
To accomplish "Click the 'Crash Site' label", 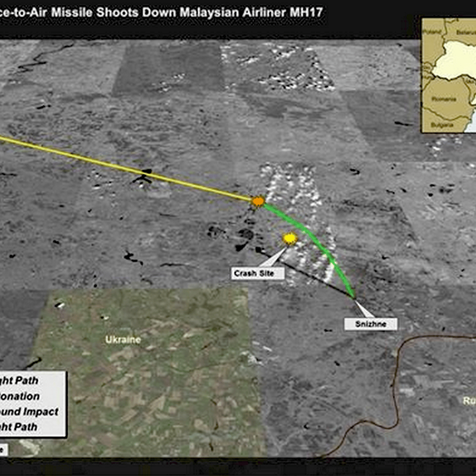I will (258, 273).
